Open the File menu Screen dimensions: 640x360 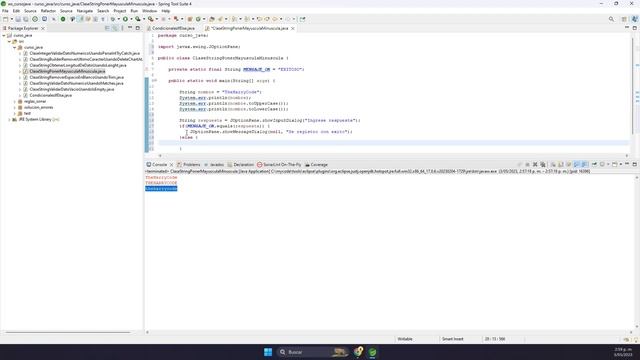[x=5, y=11]
